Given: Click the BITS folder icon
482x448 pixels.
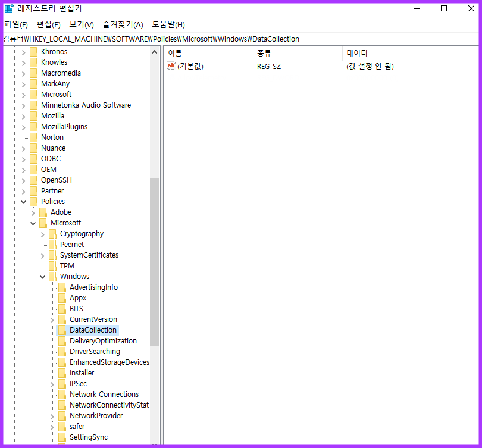Looking at the screenshot, I should click(x=62, y=309).
